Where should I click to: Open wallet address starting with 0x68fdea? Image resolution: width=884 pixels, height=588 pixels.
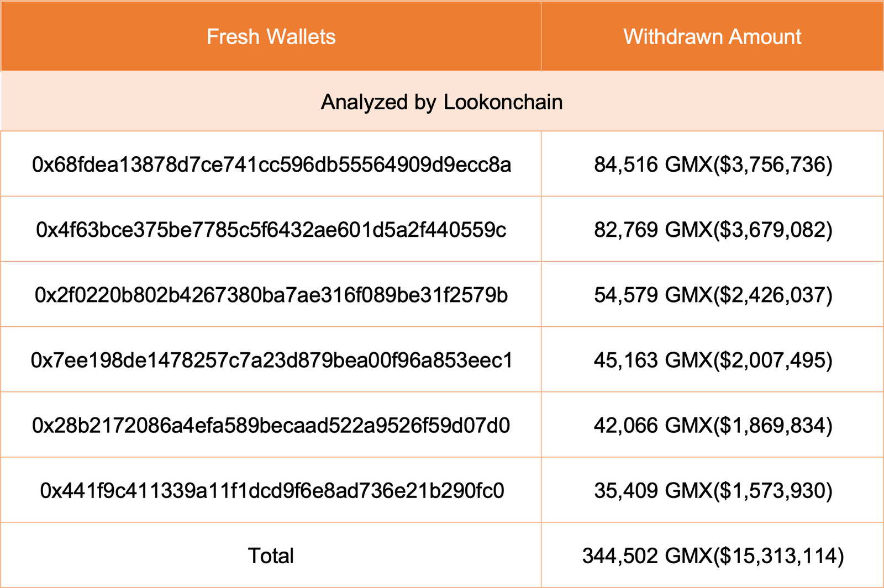pos(271,165)
